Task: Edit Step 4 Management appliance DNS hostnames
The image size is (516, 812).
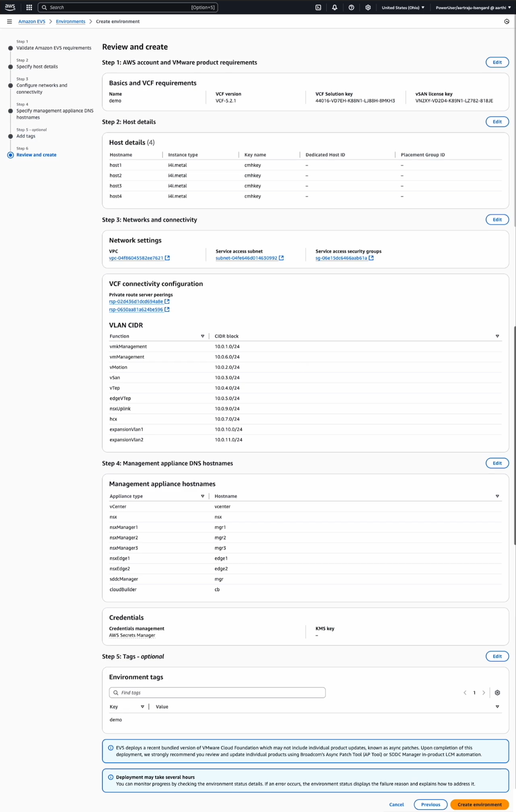Action: tap(497, 463)
